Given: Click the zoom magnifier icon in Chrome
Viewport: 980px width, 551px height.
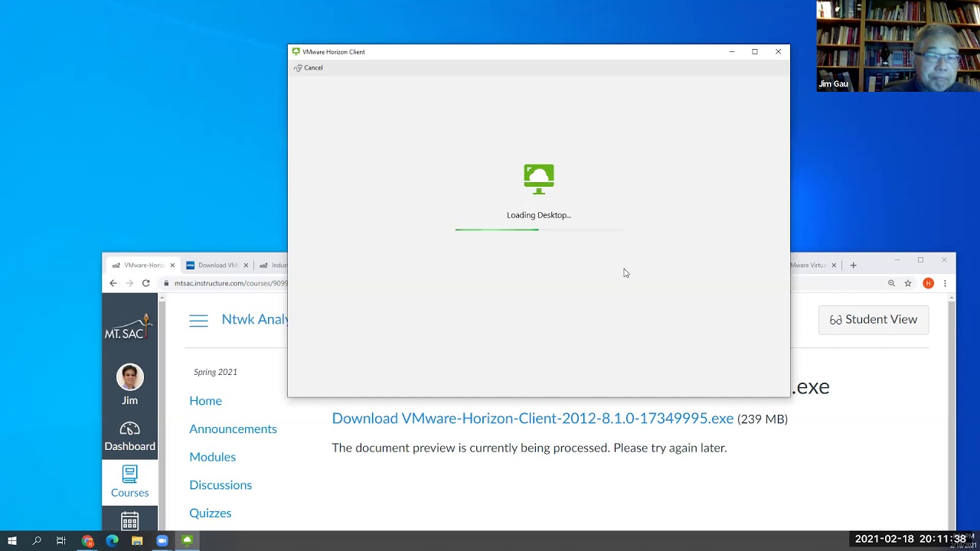Looking at the screenshot, I should click(891, 283).
